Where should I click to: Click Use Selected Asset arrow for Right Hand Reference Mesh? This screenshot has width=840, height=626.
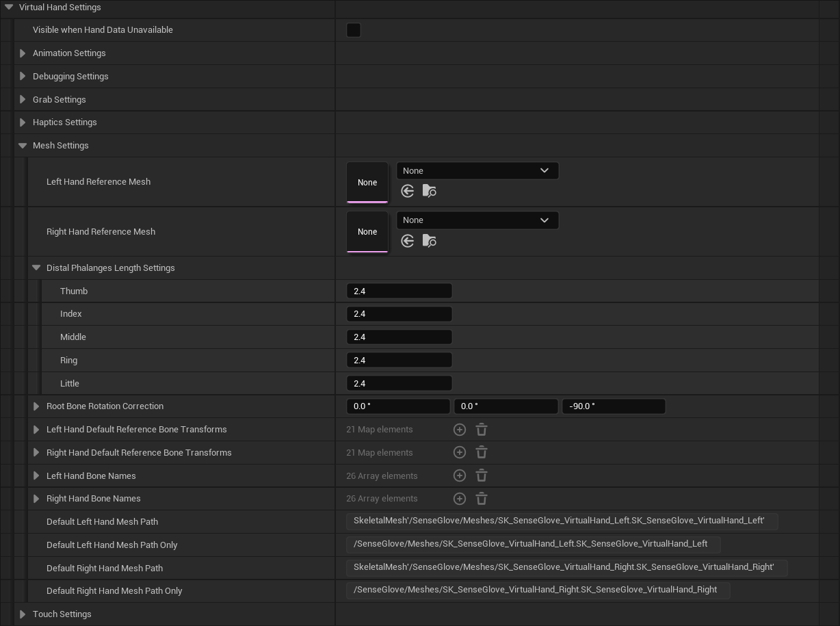(408, 241)
